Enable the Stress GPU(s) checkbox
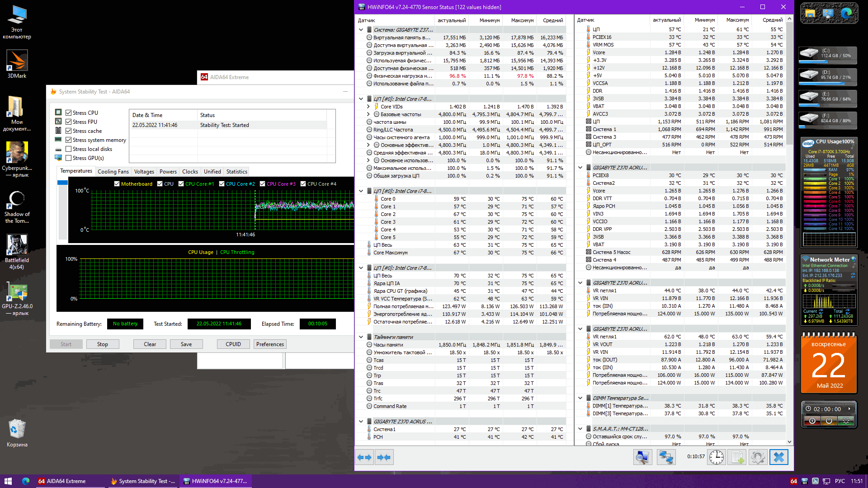The height and width of the screenshot is (488, 868). click(x=69, y=158)
